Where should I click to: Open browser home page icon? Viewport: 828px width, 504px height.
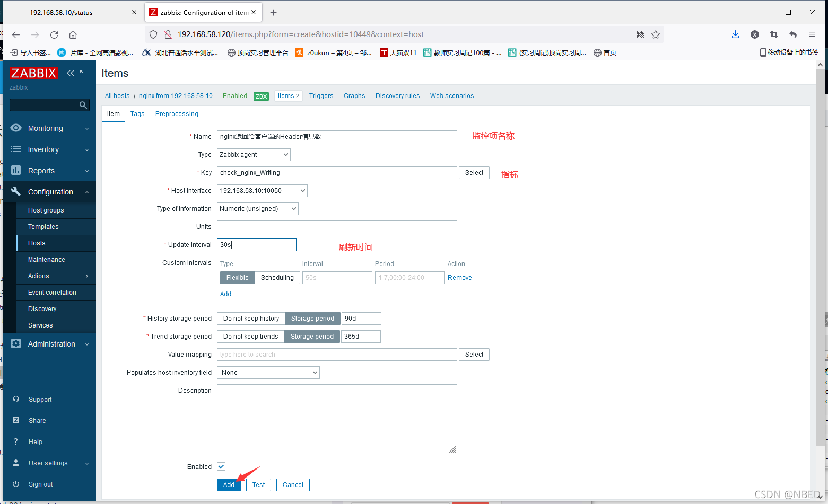(x=73, y=34)
